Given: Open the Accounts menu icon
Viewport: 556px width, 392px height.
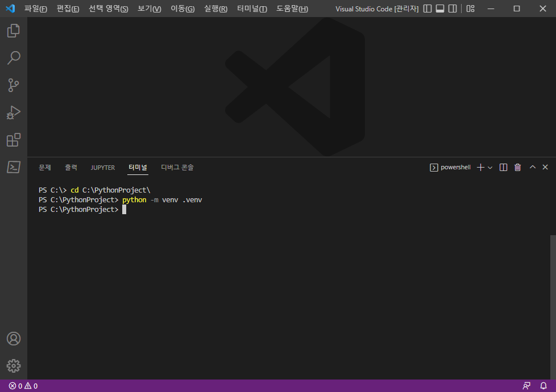Looking at the screenshot, I should 14,339.
